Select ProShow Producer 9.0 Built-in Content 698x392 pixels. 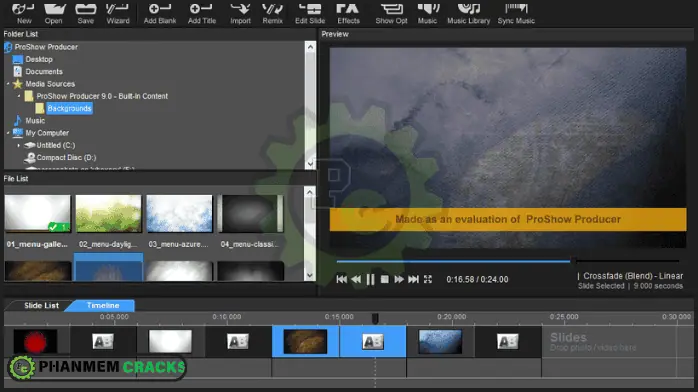click(x=102, y=96)
